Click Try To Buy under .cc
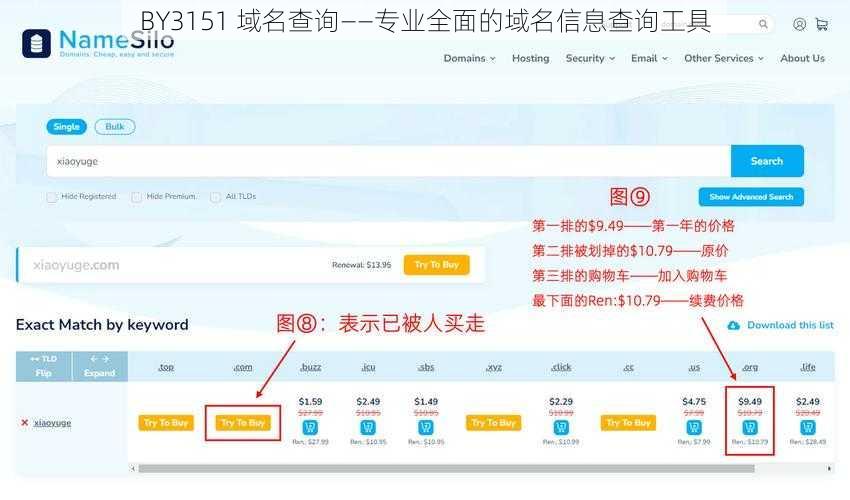Screen dimensions: 850x500 tap(628, 422)
